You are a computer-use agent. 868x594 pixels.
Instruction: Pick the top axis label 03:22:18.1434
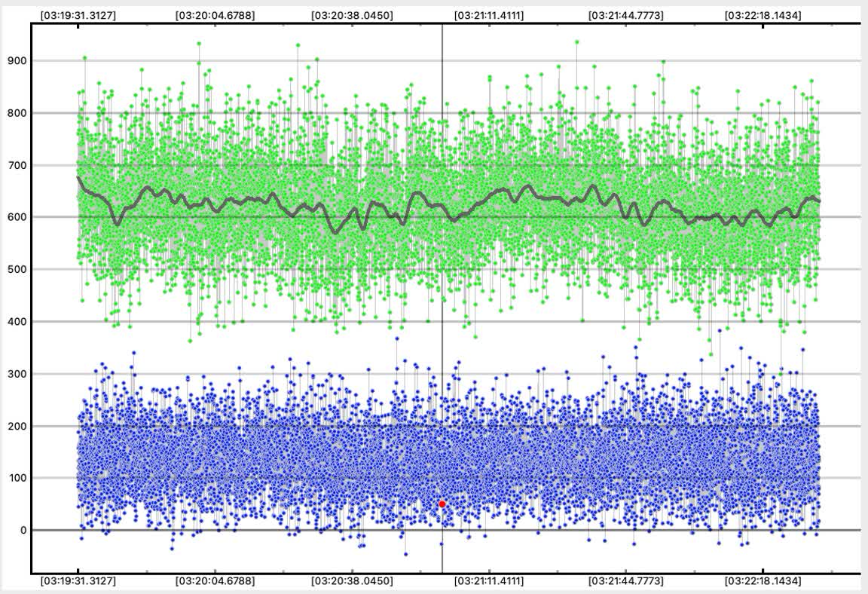(x=763, y=15)
